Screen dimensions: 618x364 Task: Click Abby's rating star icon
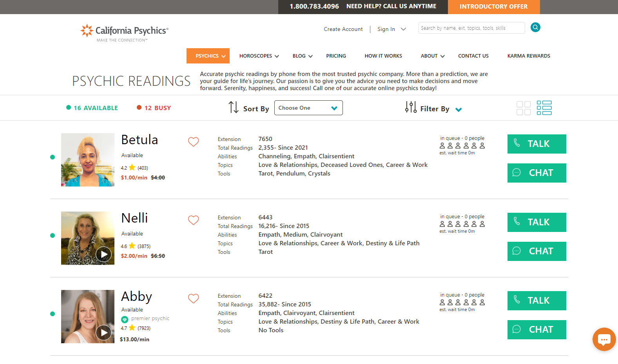pyautogui.click(x=132, y=328)
